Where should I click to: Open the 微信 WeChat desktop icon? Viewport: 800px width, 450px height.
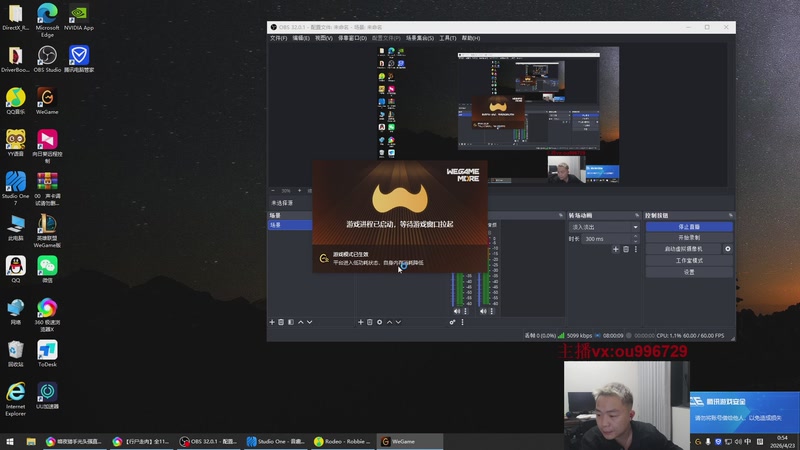47,269
